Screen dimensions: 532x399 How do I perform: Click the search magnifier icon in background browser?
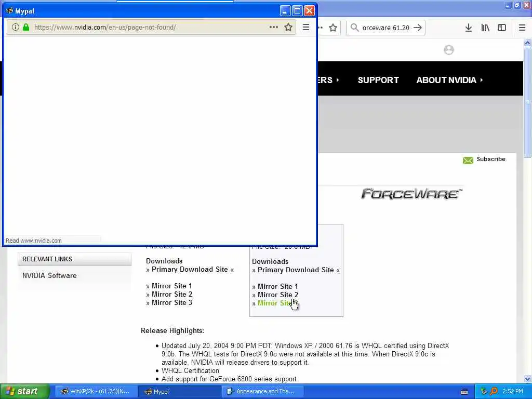pyautogui.click(x=354, y=28)
